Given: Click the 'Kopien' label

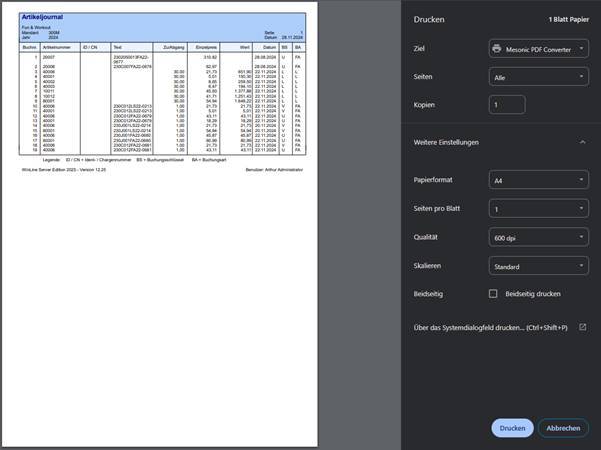Looking at the screenshot, I should (424, 105).
